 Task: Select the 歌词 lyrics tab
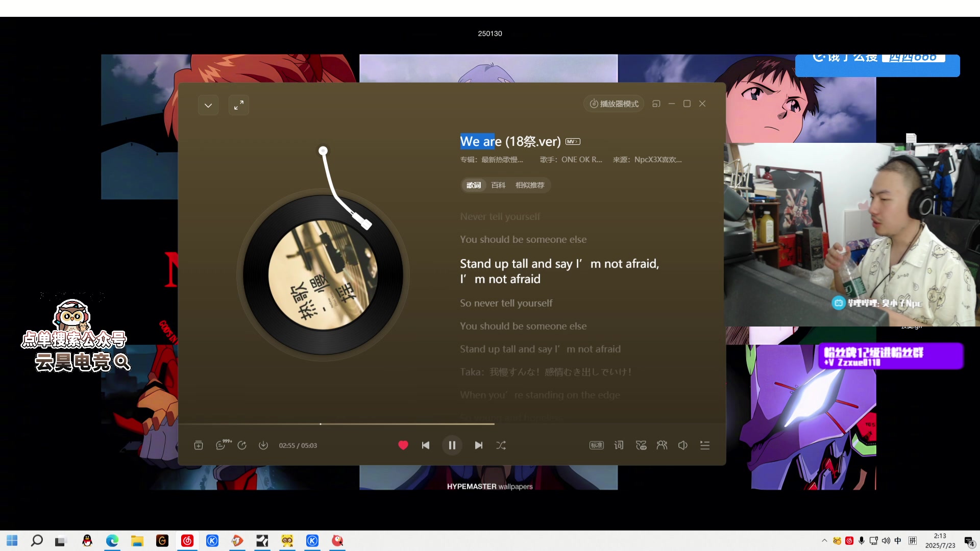click(473, 185)
